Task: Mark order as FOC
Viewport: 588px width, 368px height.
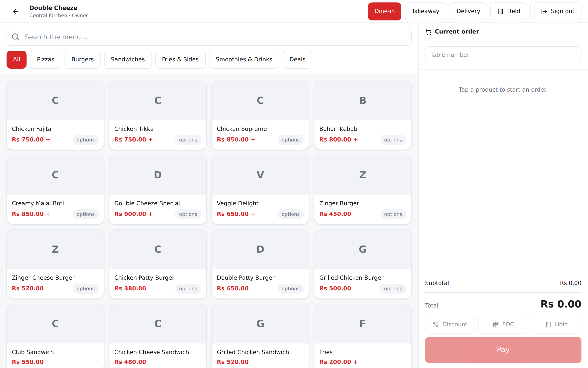Action: click(503, 324)
